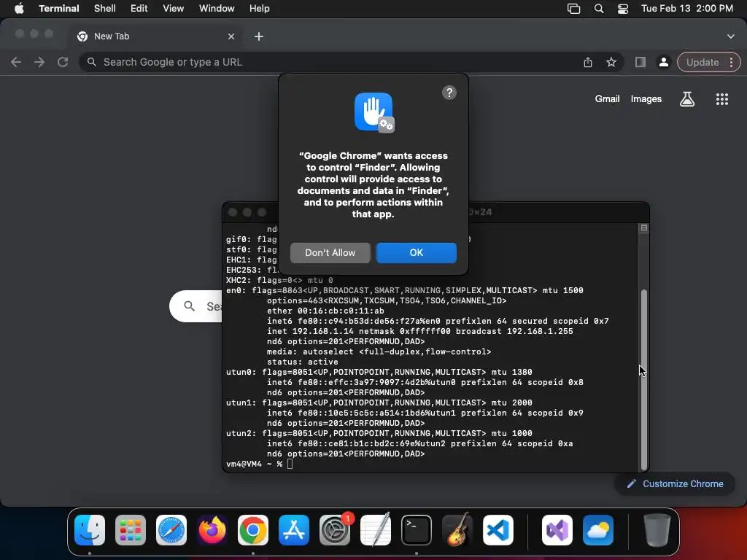Open the Trash in the Dock
The width and height of the screenshot is (747, 560).
click(657, 530)
